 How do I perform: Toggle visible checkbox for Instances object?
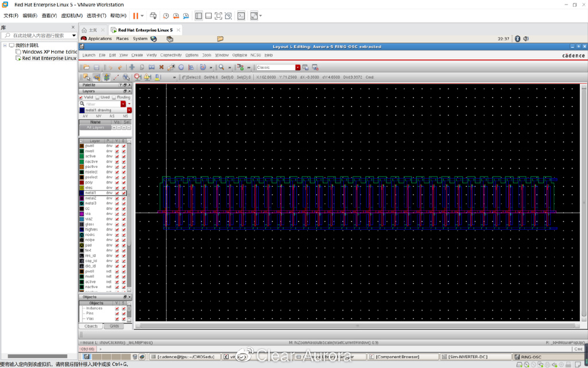coord(117,308)
